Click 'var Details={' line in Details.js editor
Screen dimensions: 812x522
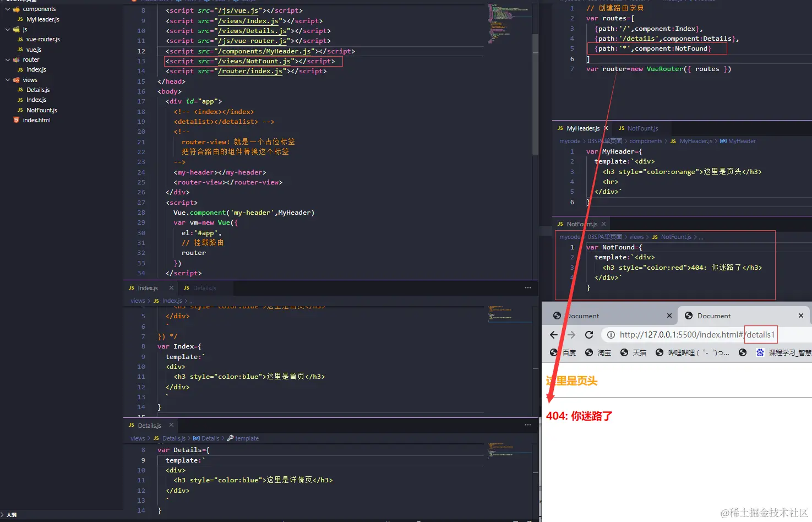tap(183, 450)
